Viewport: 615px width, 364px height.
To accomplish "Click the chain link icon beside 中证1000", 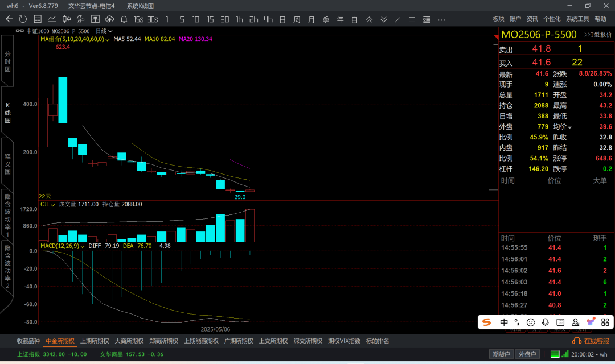I will (x=19, y=31).
